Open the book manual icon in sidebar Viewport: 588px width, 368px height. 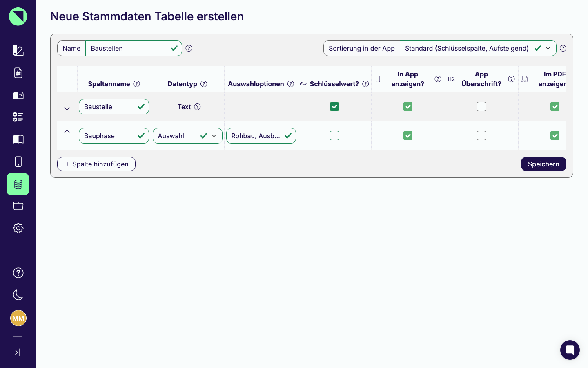click(x=18, y=139)
